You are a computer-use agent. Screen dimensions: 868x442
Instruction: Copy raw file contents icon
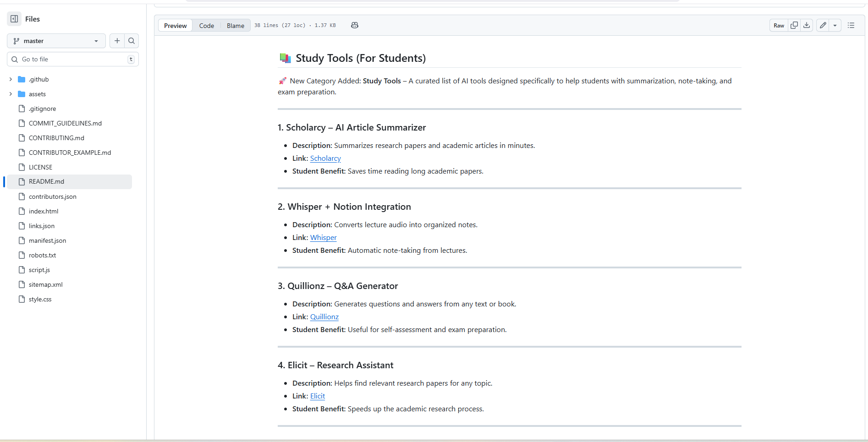[x=794, y=25]
